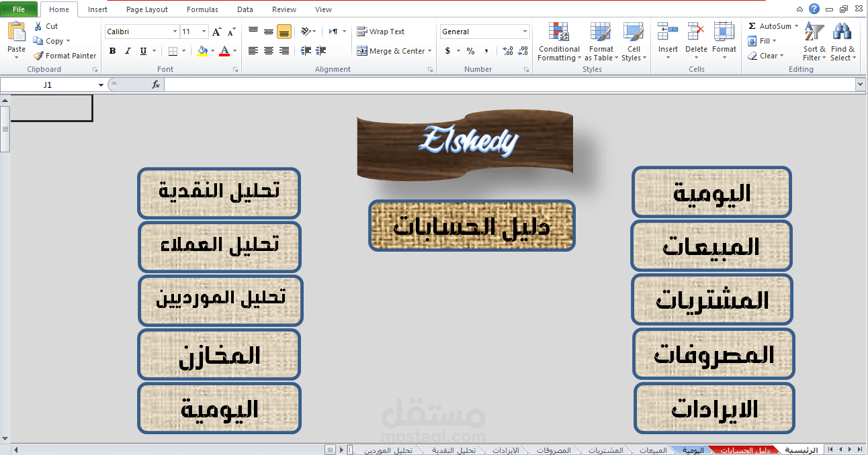Toggle Bold formatting

click(112, 51)
